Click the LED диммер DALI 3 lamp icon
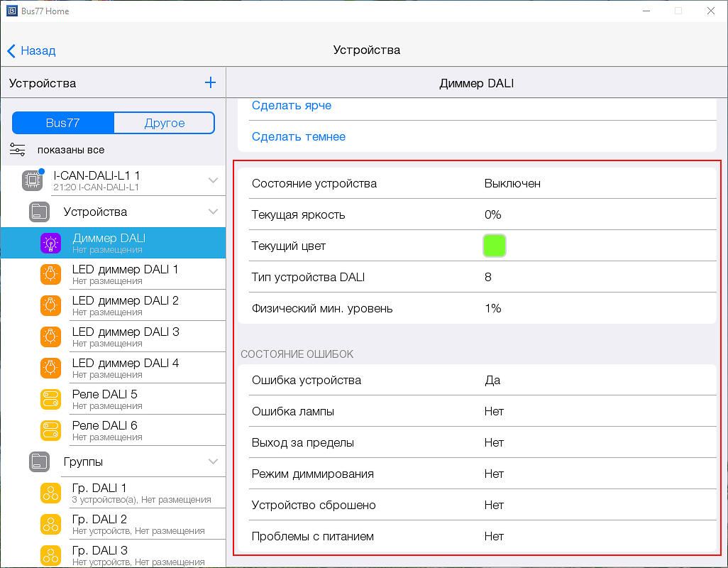The height and width of the screenshot is (568, 728). pos(50,337)
